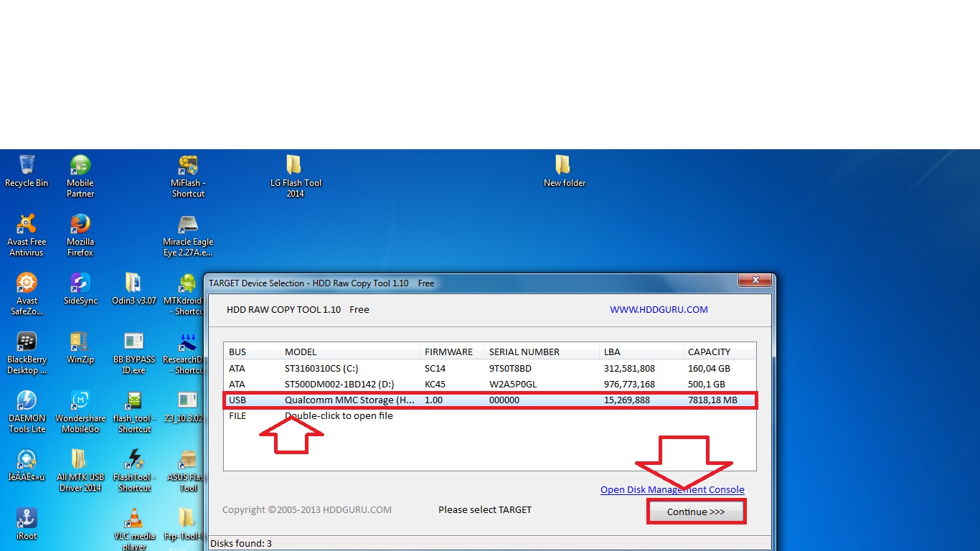Screen dimensions: 980x551
Task: Click the SideSync desktop icon
Action: (x=80, y=289)
